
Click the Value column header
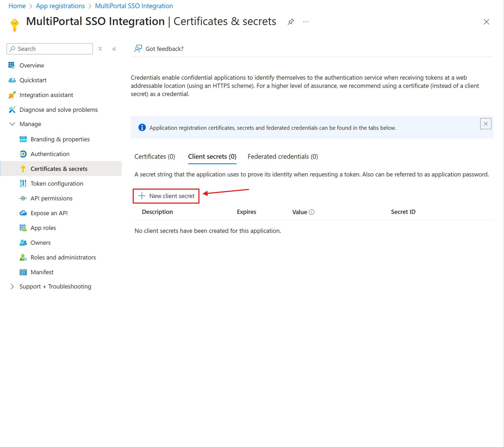tap(299, 212)
